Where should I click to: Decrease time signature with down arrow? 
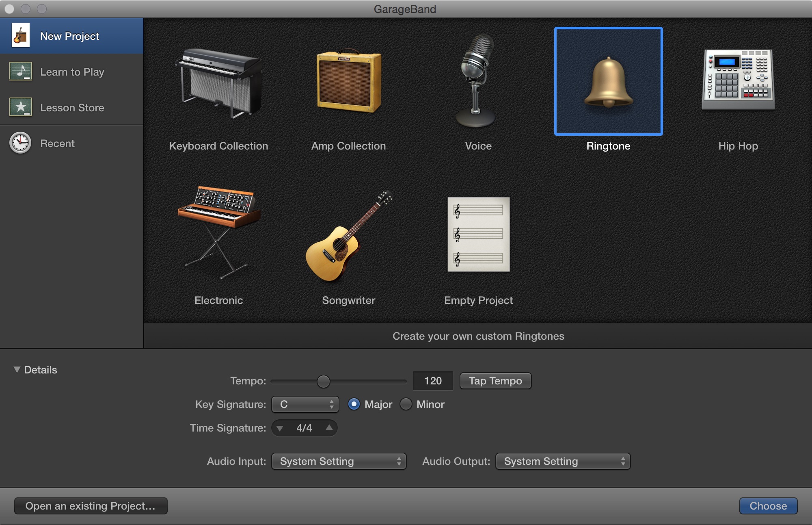(x=280, y=428)
